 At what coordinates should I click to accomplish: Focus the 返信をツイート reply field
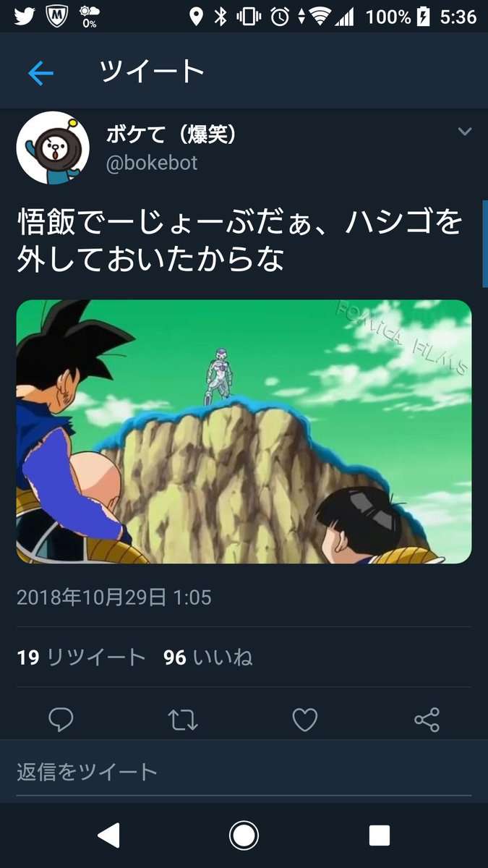[244, 771]
